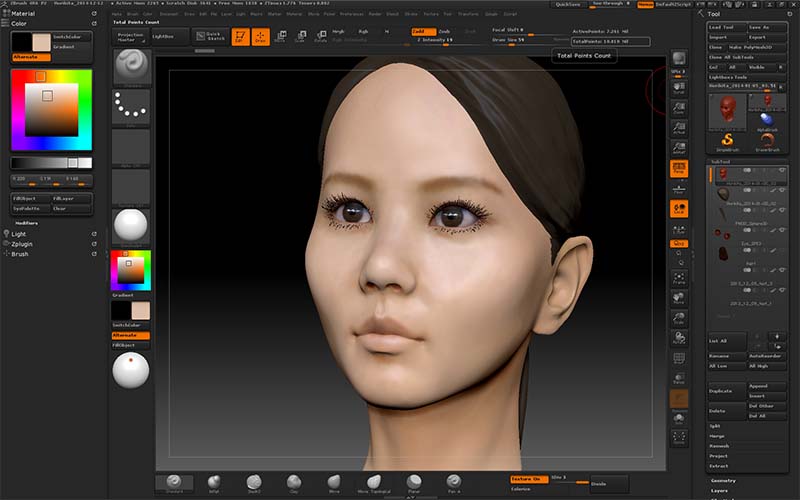The width and height of the screenshot is (800, 500).
Task: Click Make PolyMesh3D button
Action: tap(757, 47)
